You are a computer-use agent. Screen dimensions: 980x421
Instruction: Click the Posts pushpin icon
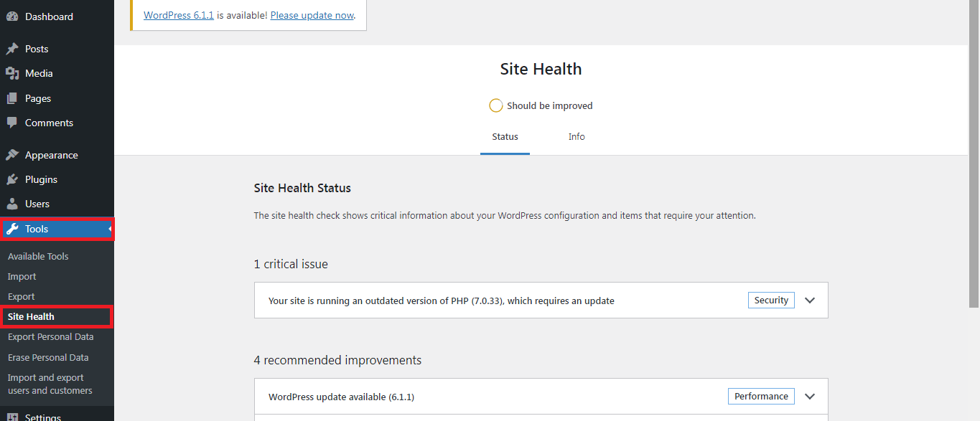point(12,49)
